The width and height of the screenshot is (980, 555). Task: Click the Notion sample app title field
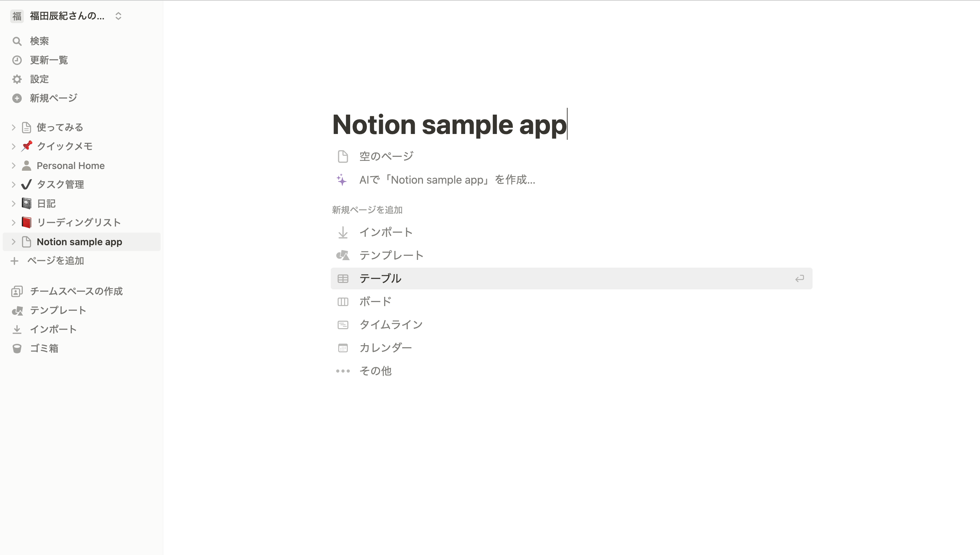[x=449, y=125]
